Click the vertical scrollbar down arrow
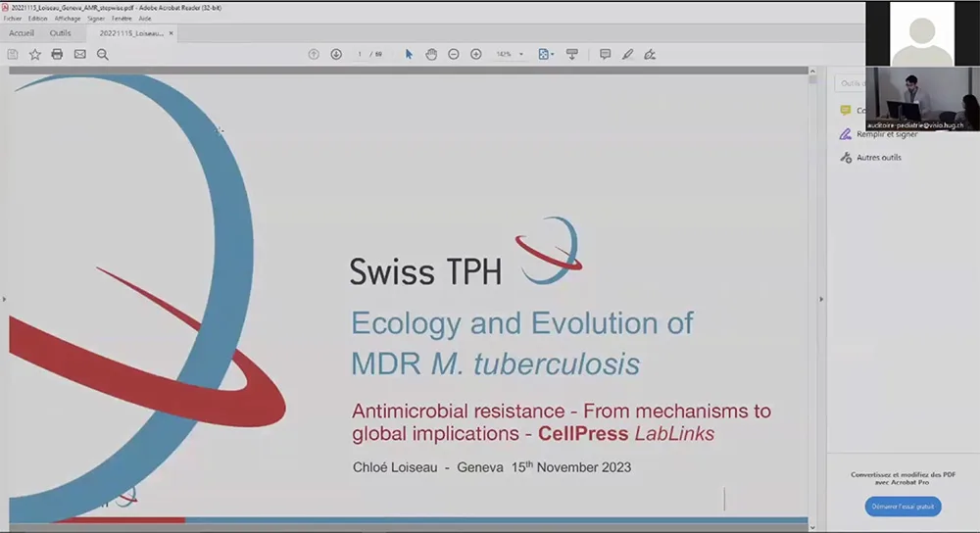This screenshot has width=980, height=533. [x=812, y=527]
